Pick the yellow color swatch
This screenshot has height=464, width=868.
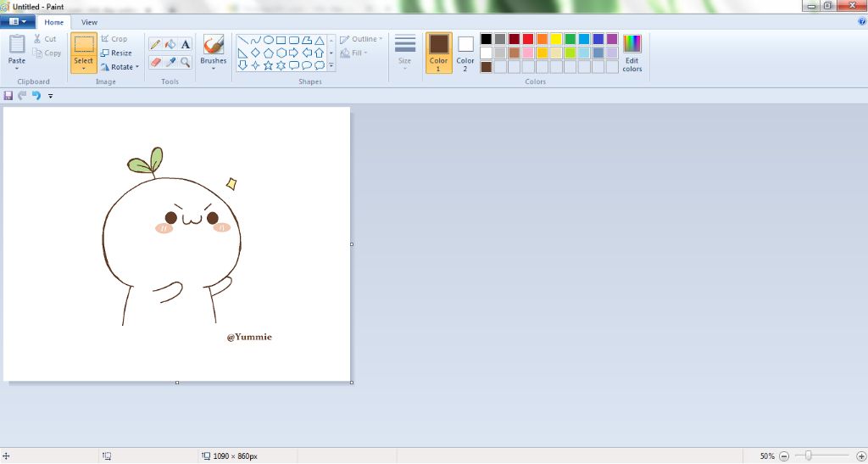[556, 39]
